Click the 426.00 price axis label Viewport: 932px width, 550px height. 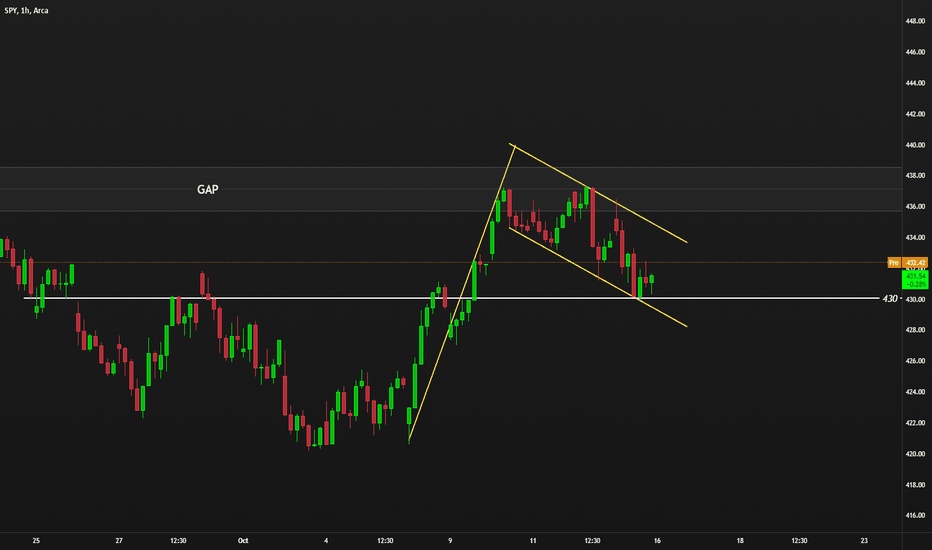click(915, 361)
